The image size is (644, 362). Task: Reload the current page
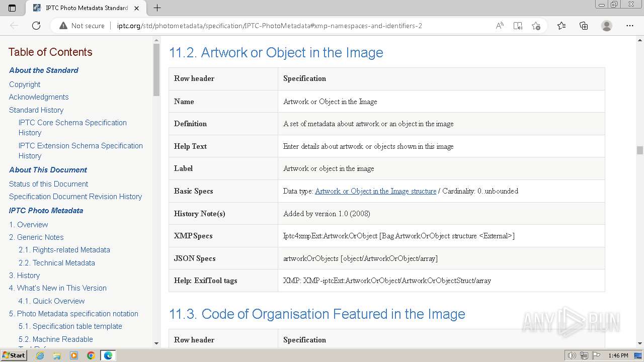click(x=36, y=26)
